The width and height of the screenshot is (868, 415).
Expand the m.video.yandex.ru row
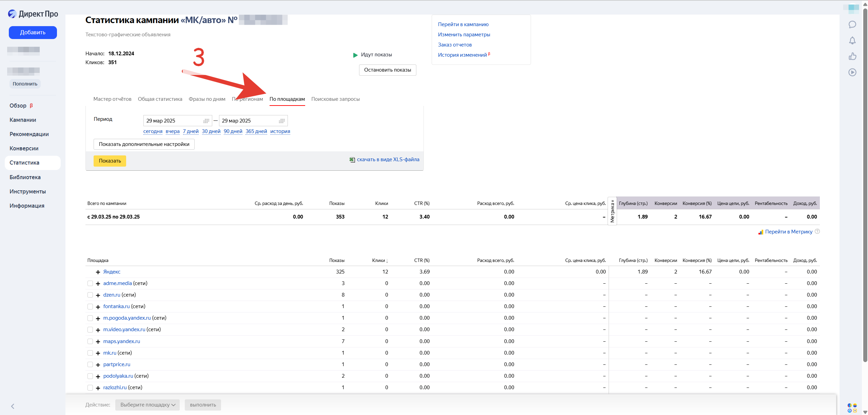98,330
